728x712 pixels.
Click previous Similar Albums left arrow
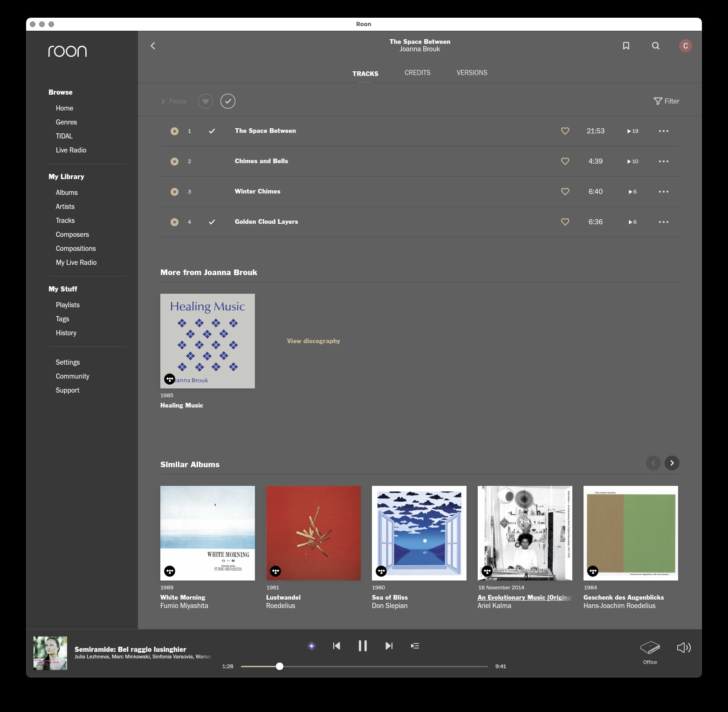click(x=653, y=463)
